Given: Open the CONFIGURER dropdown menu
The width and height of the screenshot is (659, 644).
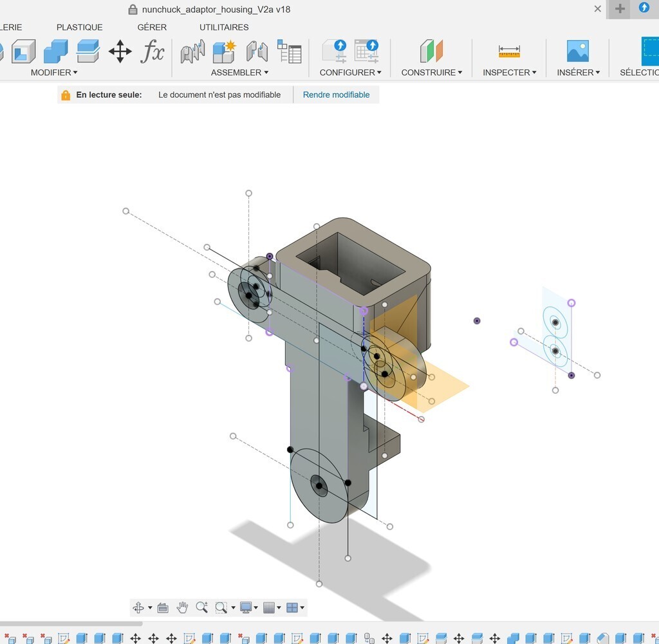Looking at the screenshot, I should click(x=350, y=73).
